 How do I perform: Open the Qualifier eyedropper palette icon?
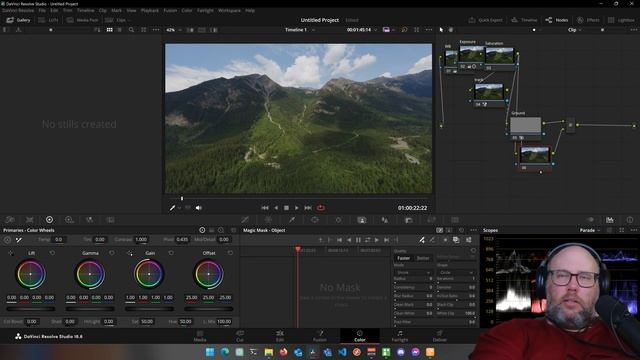coord(292,220)
